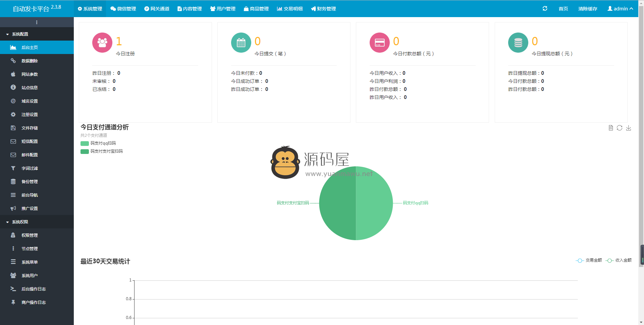
Task: Save pie chart as image icon
Action: [629, 128]
